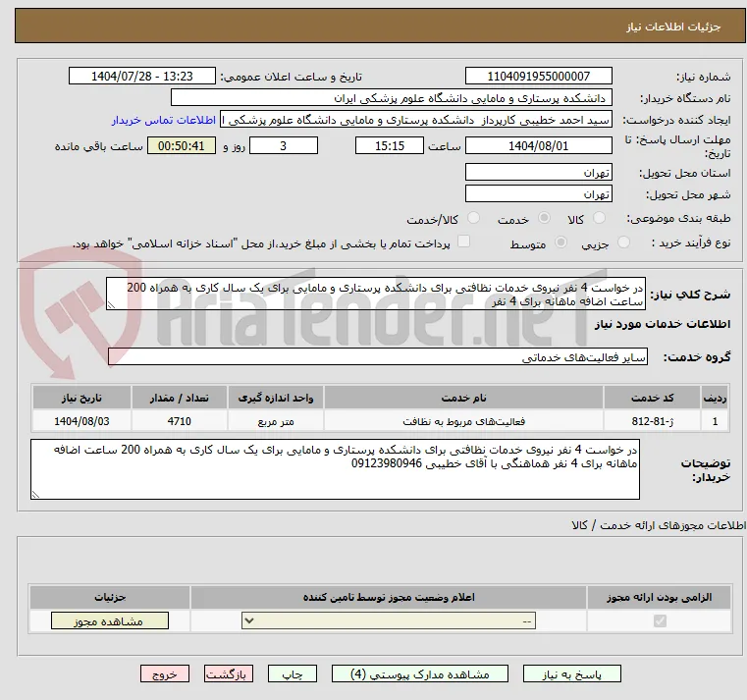Click the اعلام وضعیت مجوز توسط تامین کننده header
Screen dimensions: 747x700
tap(389, 597)
